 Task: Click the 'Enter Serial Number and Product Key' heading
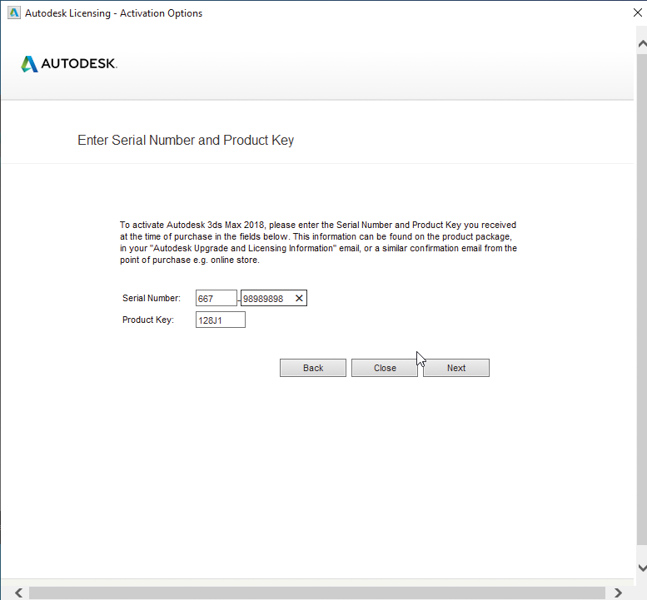[186, 140]
